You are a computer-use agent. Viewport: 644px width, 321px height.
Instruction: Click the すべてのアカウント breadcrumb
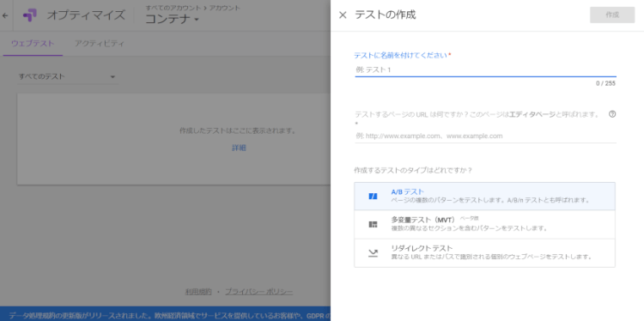coord(173,8)
